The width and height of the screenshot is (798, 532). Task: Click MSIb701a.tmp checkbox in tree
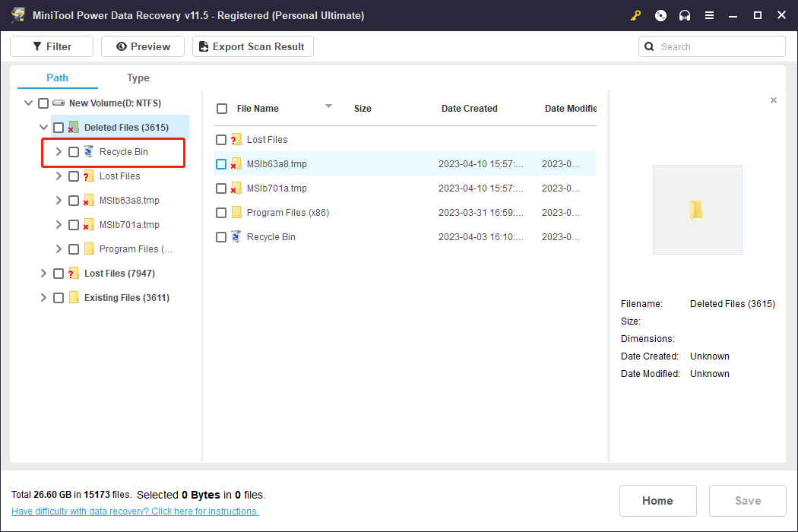coord(74,225)
